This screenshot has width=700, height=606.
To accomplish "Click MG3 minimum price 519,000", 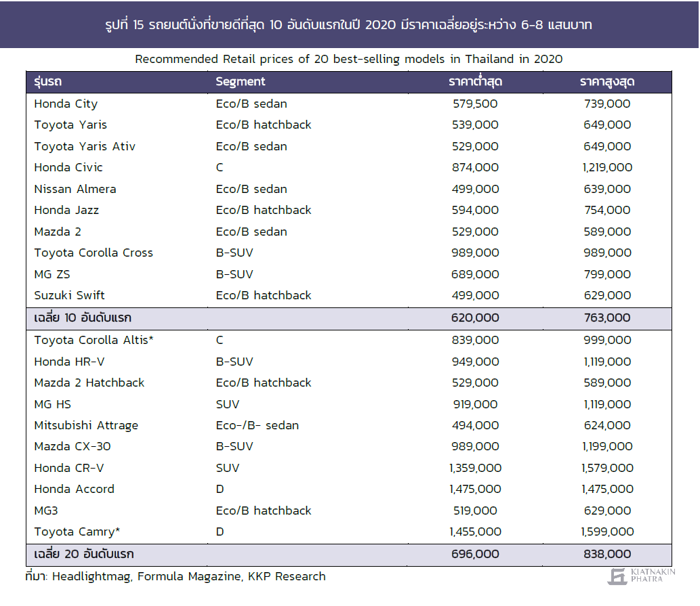I will [475, 511].
